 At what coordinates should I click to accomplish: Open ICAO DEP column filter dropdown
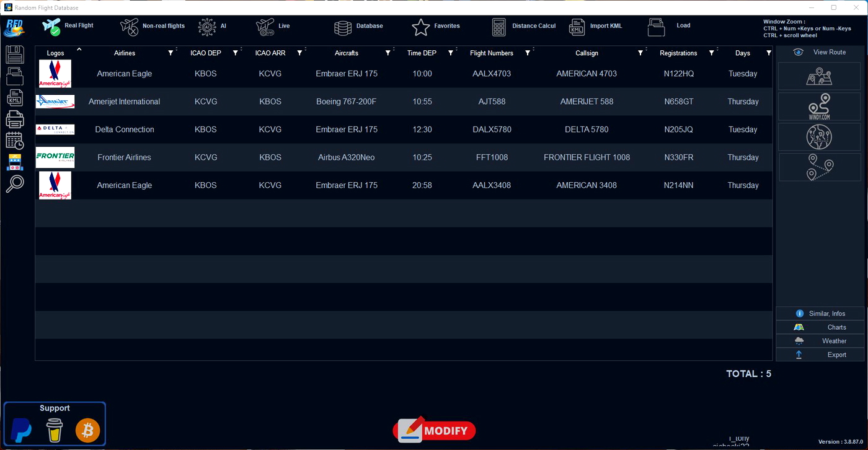point(235,53)
